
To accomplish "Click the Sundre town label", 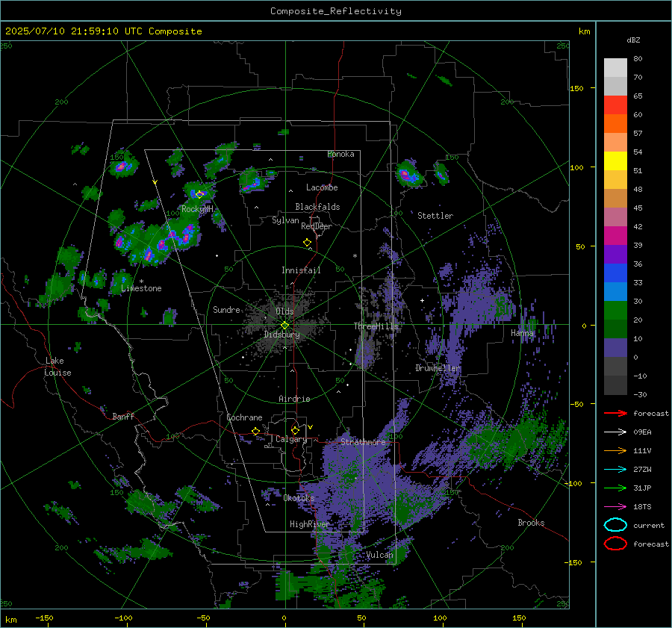I will click(226, 310).
